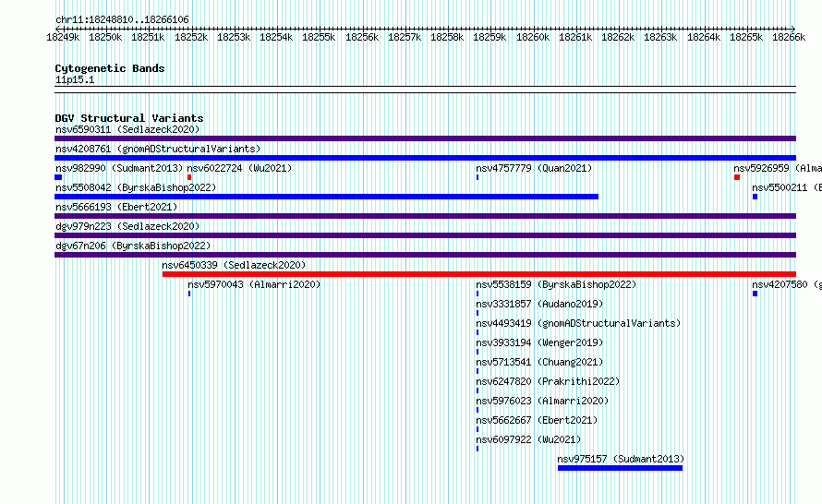
Task: Click the Cytogenetic Bands track title
Action: pyautogui.click(x=110, y=68)
